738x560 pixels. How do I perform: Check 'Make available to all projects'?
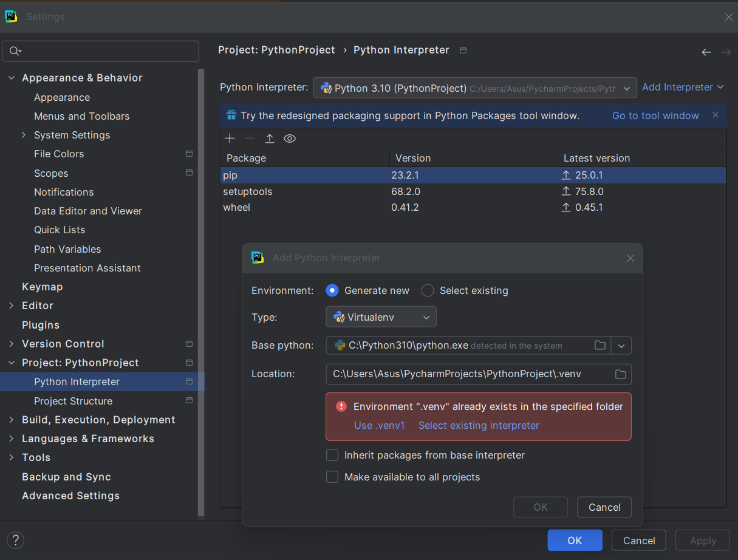click(x=332, y=477)
